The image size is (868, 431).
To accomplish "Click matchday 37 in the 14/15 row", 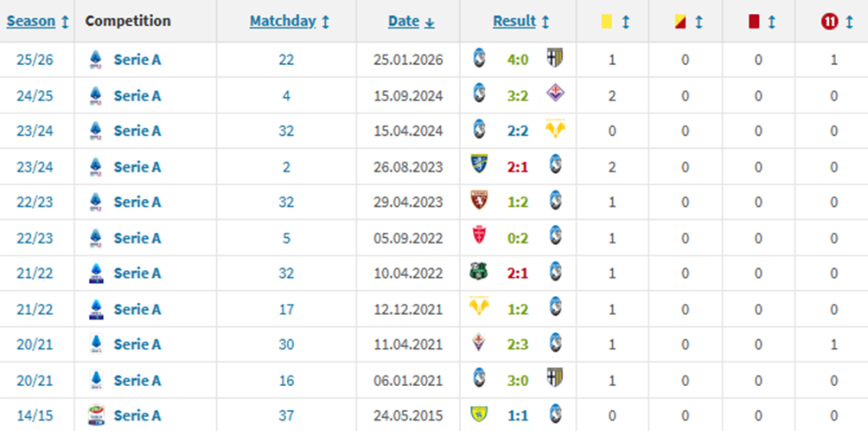I will point(286,415).
